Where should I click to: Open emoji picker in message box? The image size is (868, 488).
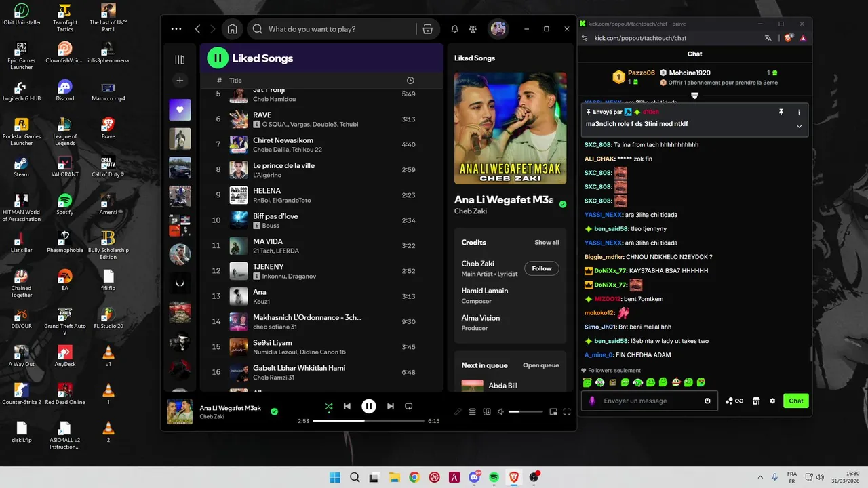[707, 401]
